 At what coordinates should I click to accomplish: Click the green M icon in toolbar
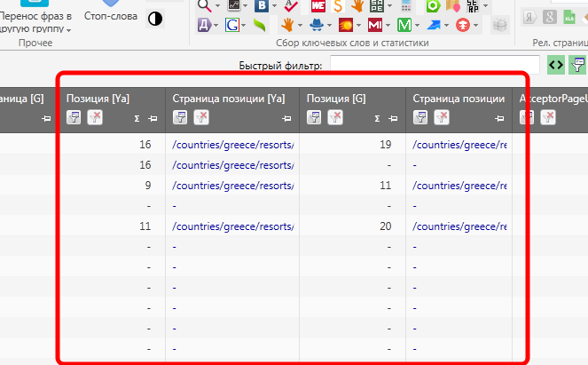pyautogui.click(x=404, y=25)
